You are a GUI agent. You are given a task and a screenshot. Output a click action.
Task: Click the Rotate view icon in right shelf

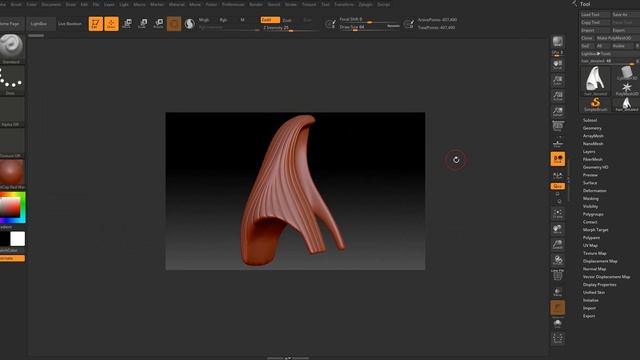point(558,260)
